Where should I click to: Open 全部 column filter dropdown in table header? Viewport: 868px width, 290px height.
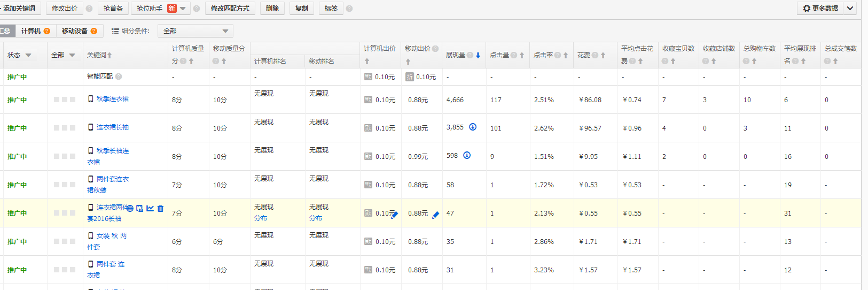tap(72, 55)
